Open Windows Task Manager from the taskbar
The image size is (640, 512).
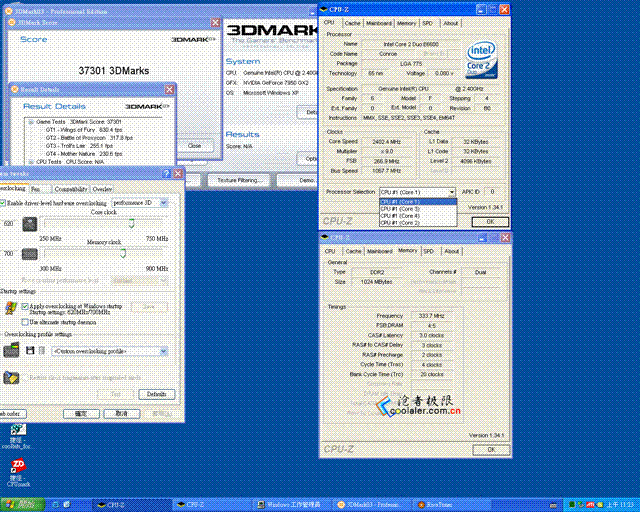click(289, 505)
